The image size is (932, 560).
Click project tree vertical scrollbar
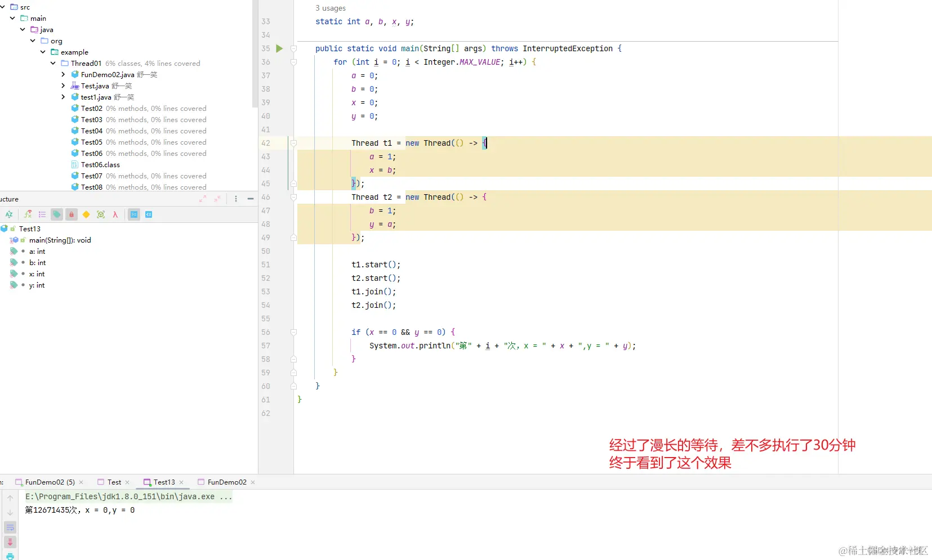tap(255, 53)
